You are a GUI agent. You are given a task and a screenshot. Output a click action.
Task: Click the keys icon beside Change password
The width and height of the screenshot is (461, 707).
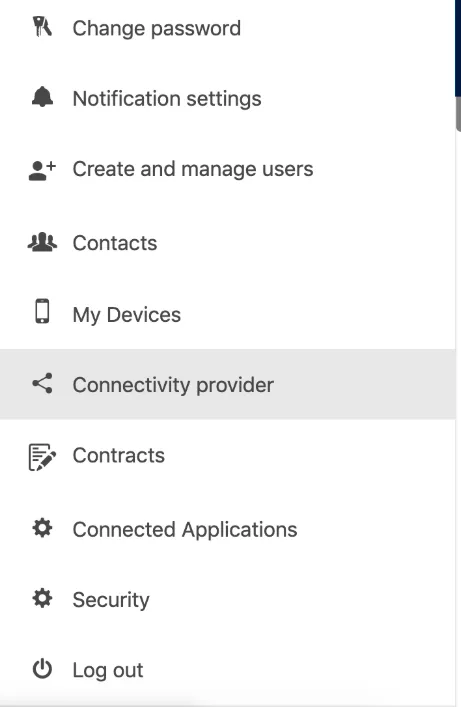(x=42, y=27)
